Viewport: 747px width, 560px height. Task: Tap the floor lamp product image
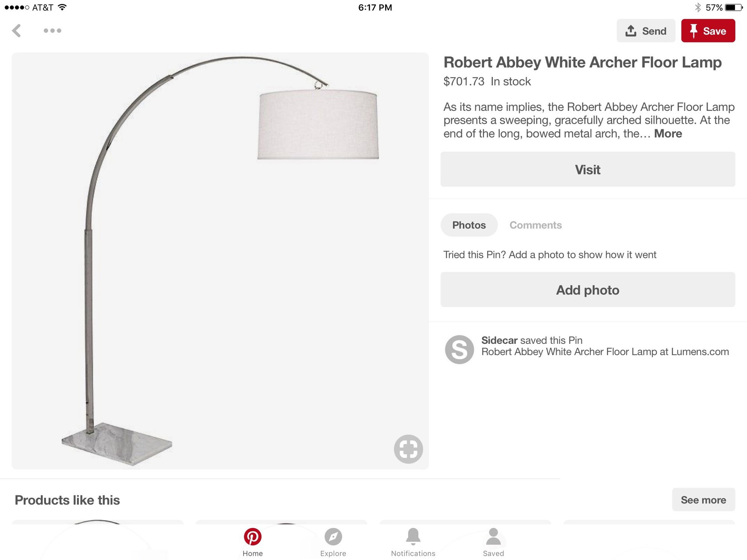pyautogui.click(x=220, y=261)
